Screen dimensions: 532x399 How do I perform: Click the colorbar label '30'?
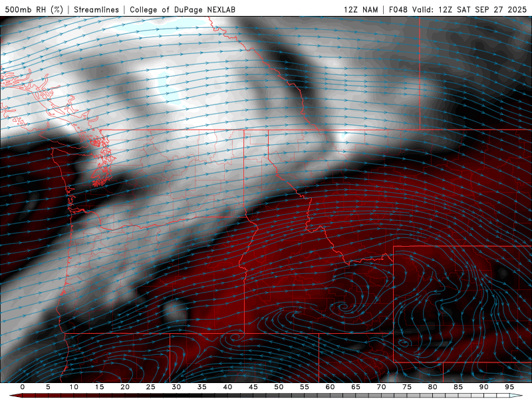point(176,387)
